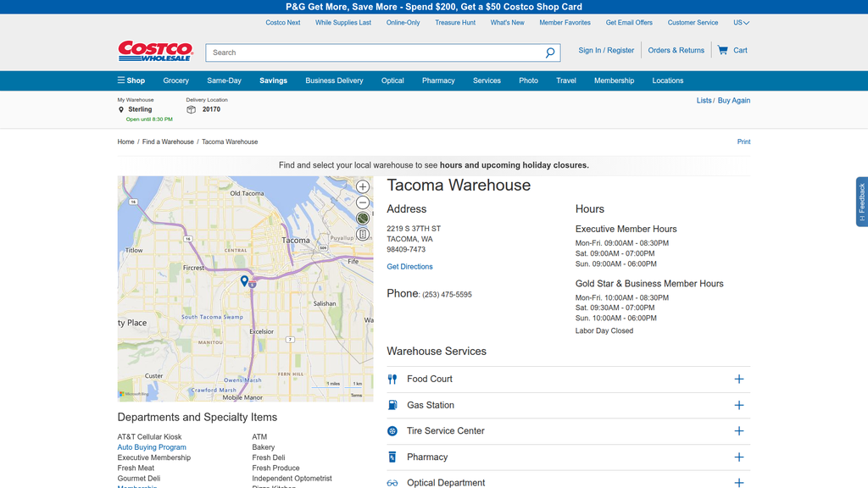Click into the Search field
868x488 pixels.
[x=375, y=53]
